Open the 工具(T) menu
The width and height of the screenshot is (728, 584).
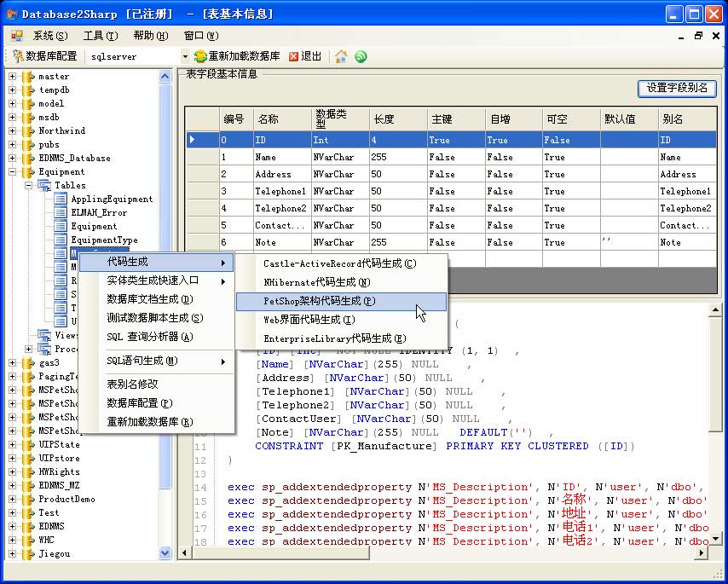(101, 36)
